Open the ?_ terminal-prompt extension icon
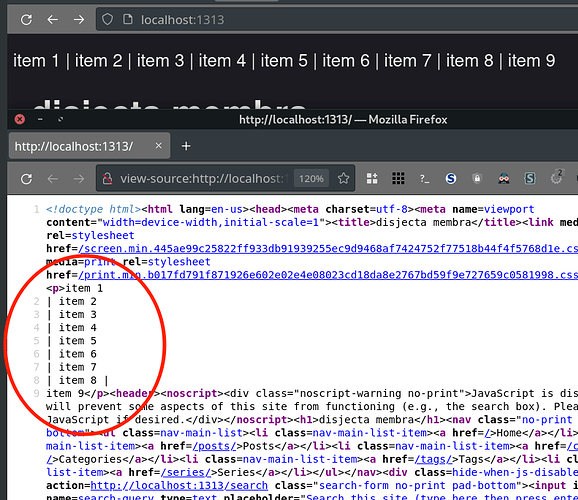The height and width of the screenshot is (500, 578). tap(424, 179)
